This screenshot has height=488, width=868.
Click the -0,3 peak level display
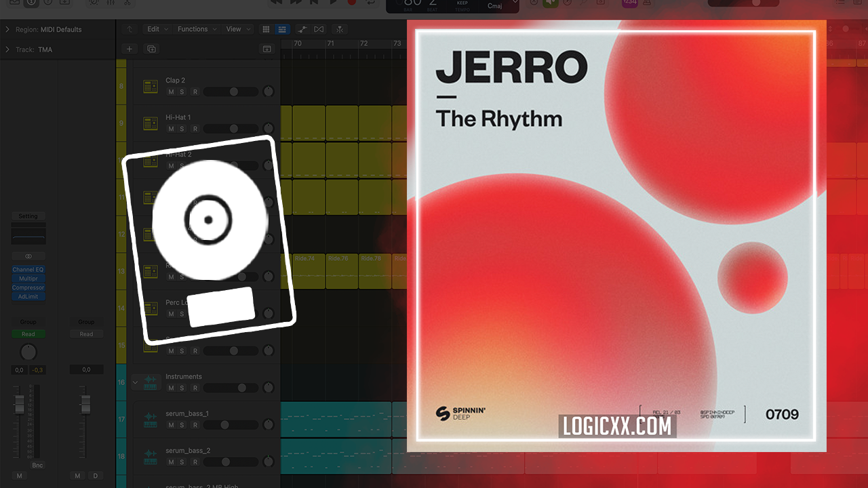[37, 369]
